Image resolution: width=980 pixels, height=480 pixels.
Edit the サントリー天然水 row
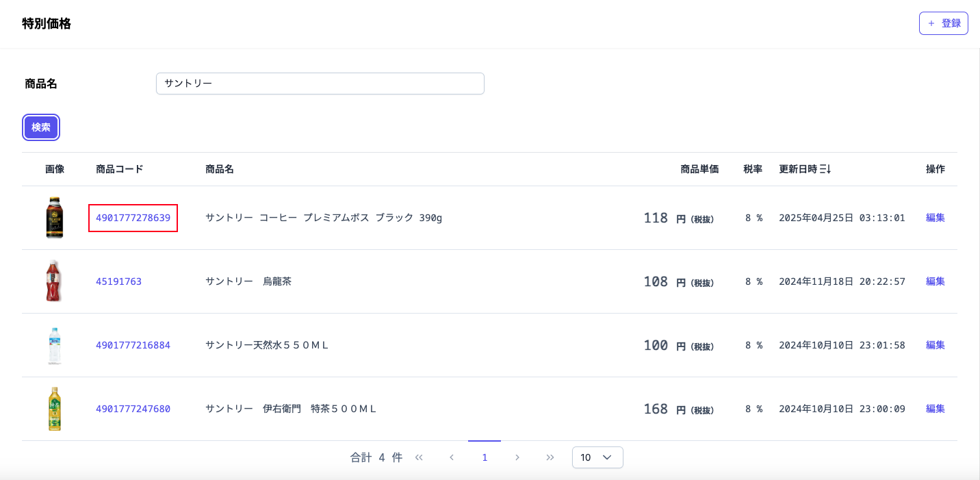936,345
